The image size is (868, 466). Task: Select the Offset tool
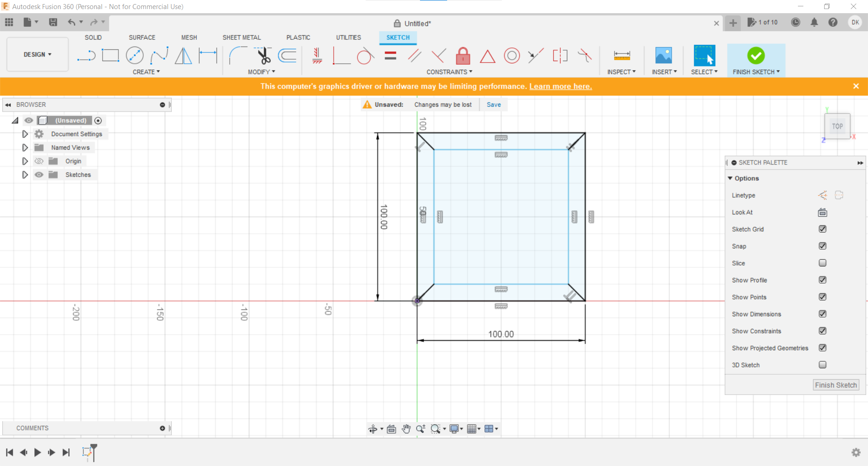288,55
